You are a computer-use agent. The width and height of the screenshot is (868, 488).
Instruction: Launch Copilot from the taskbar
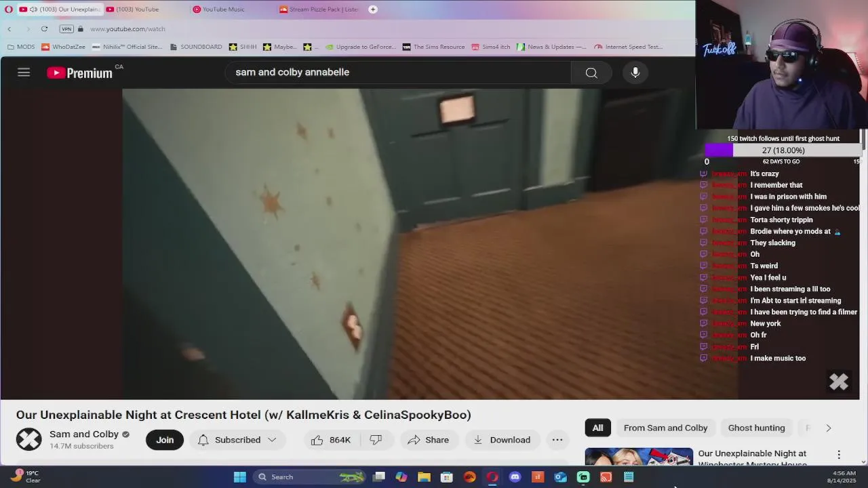click(401, 477)
